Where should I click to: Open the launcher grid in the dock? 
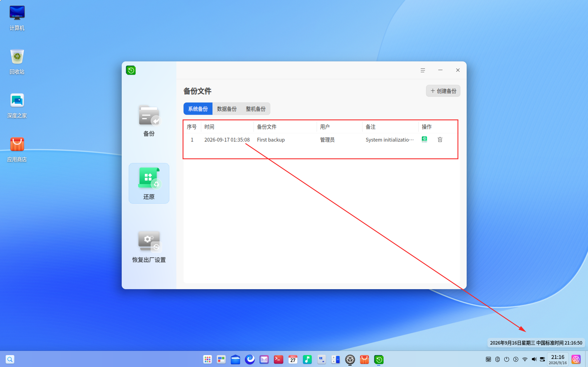[208, 359]
